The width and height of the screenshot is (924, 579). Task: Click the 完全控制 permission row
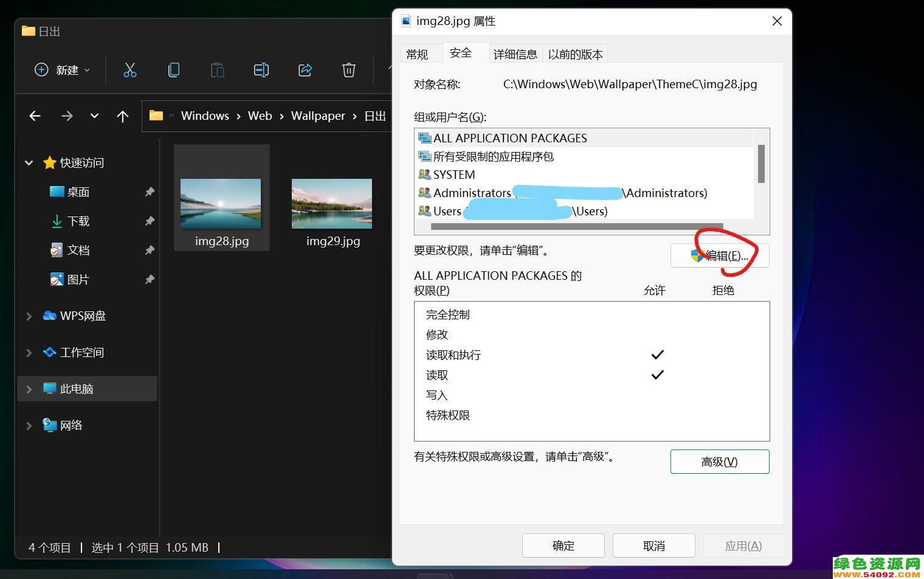point(591,314)
